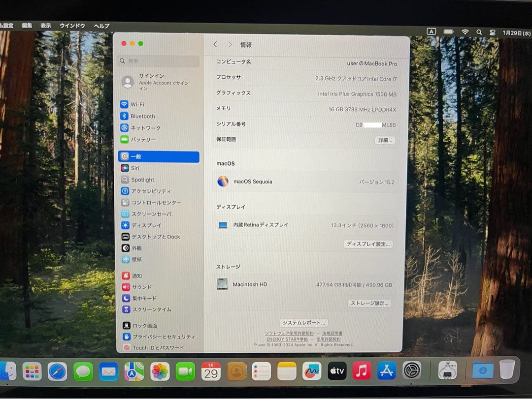Open Freeform from the Dock

pos(312,371)
